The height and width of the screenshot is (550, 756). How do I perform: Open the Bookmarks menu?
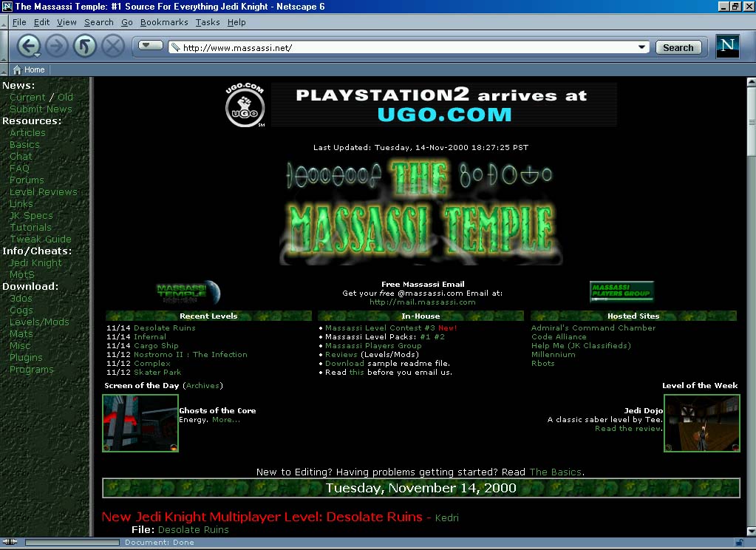164,22
